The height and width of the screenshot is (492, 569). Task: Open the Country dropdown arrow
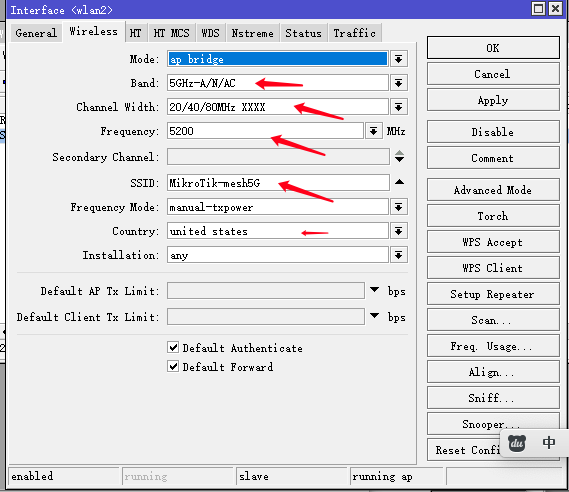click(399, 231)
